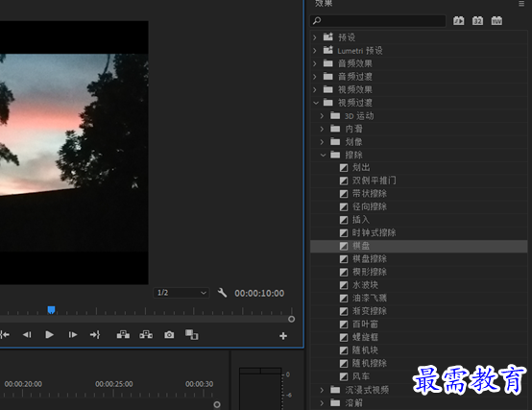Viewport: 532px width, 410px height.
Task: Step forward one frame
Action: pyautogui.click(x=73, y=335)
